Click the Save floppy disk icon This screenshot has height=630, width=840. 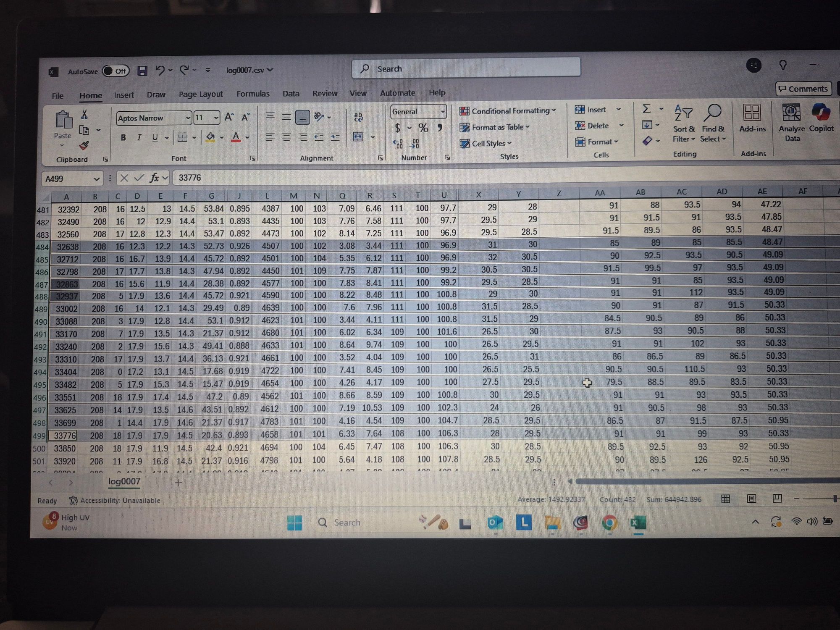point(142,71)
